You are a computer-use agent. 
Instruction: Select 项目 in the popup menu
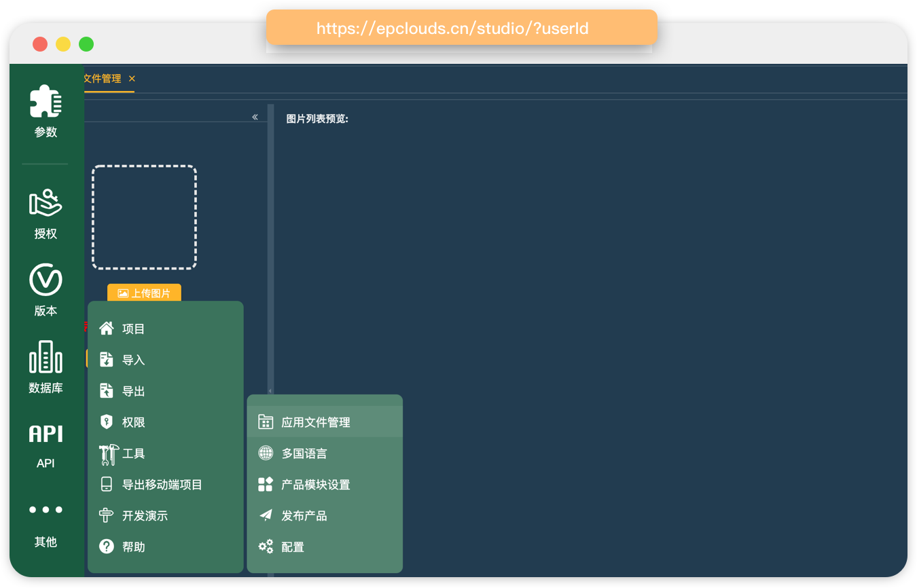click(166, 329)
